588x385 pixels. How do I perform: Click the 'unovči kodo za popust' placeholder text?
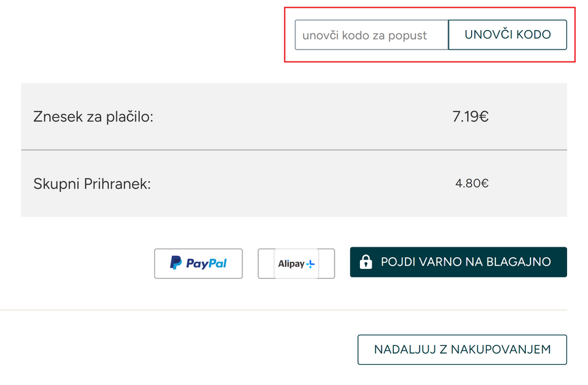[365, 35]
